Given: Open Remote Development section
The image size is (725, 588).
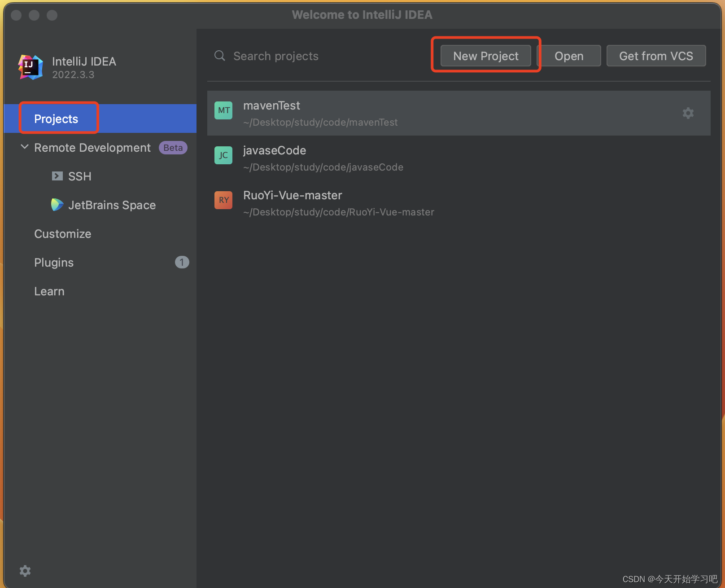Looking at the screenshot, I should coord(92,148).
